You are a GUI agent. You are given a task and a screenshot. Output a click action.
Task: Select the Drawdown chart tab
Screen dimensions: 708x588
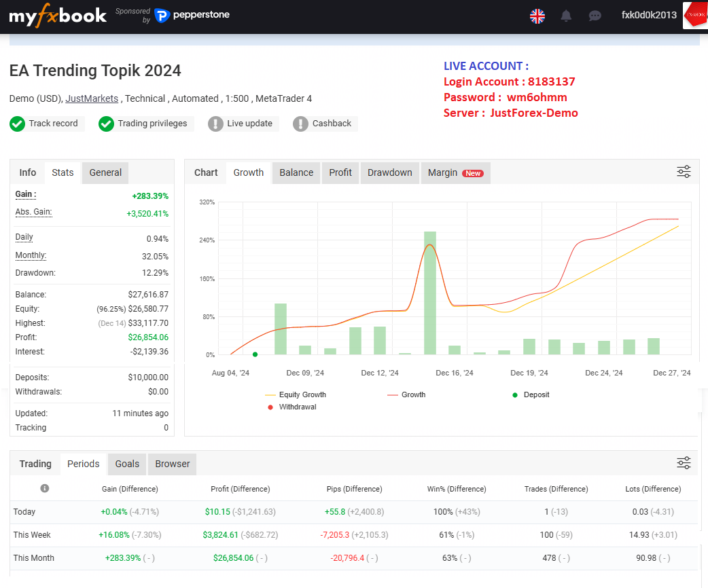click(x=389, y=173)
